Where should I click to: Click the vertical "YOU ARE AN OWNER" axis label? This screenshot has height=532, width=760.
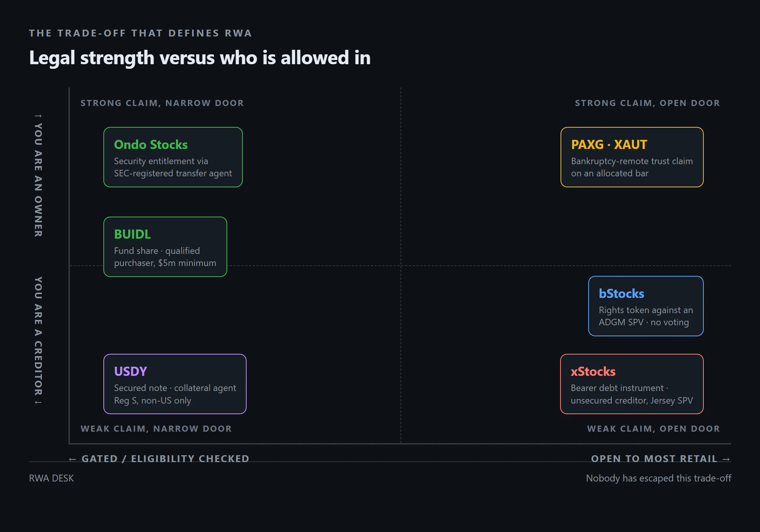point(38,175)
